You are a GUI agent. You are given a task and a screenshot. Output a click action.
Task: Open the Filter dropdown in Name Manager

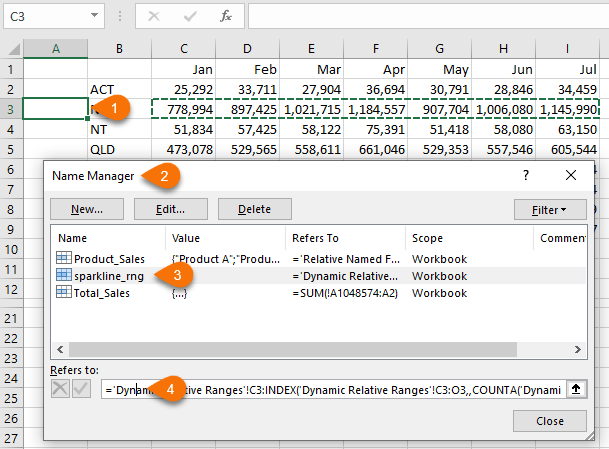click(x=550, y=210)
